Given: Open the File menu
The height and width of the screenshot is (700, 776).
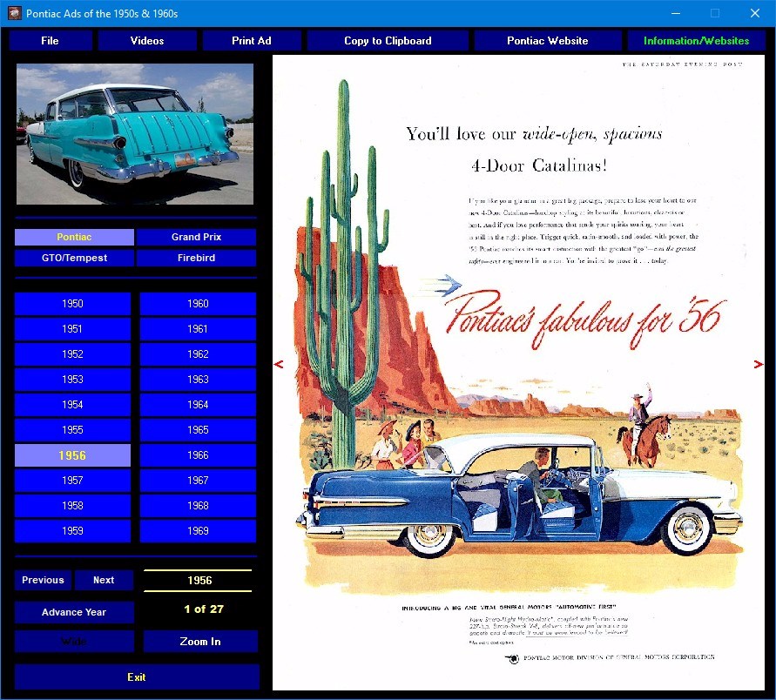Looking at the screenshot, I should coord(51,41).
